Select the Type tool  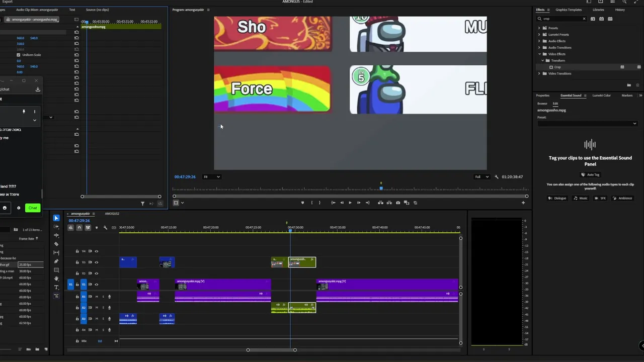(56, 287)
